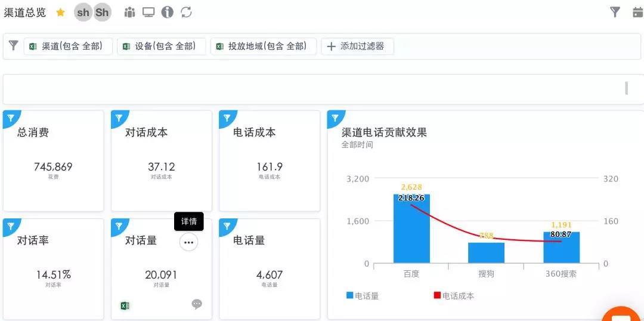The width and height of the screenshot is (644, 321).
Task: Click the 渠道电话贡献效果 chart title
Action: tap(384, 132)
